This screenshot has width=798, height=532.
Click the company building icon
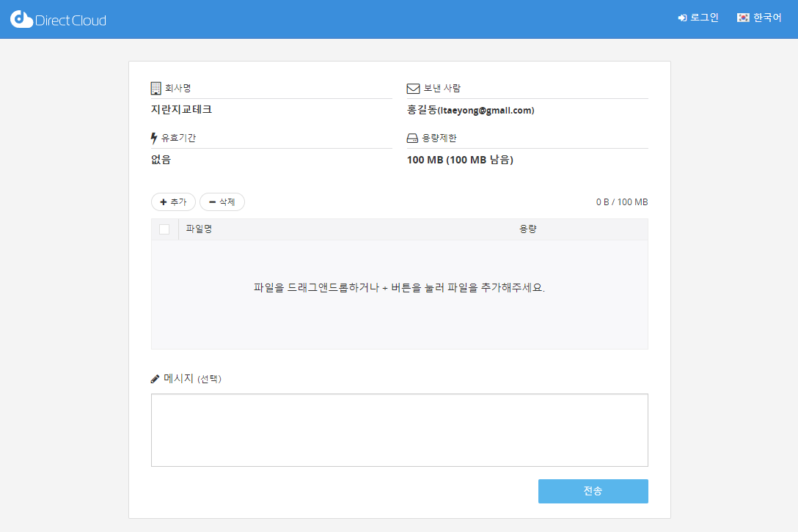tap(155, 89)
